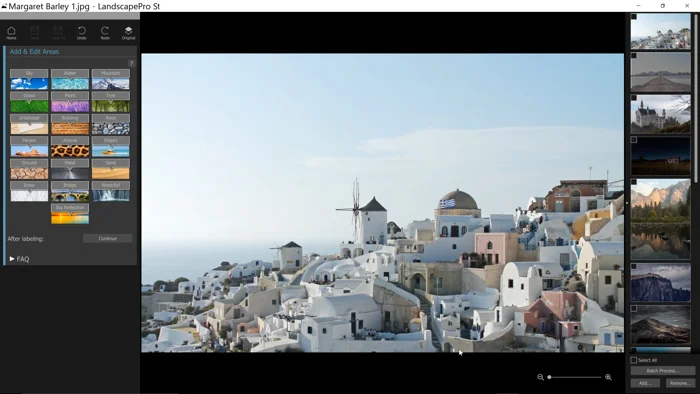Click the Redo arrow icon

[x=105, y=33]
